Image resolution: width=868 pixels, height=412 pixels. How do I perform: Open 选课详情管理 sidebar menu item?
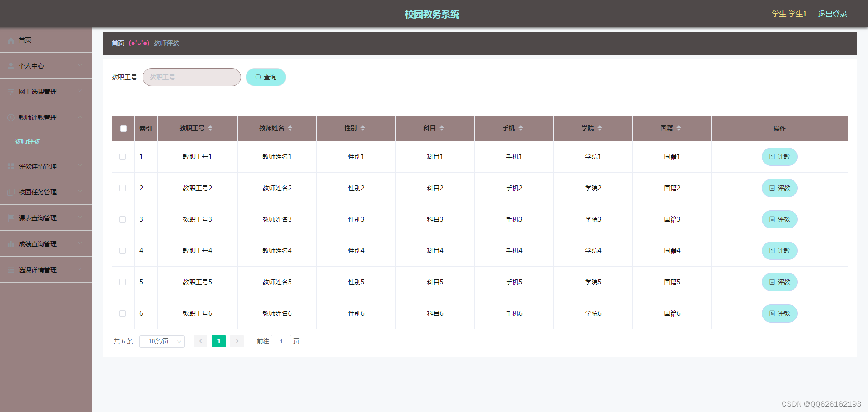46,270
